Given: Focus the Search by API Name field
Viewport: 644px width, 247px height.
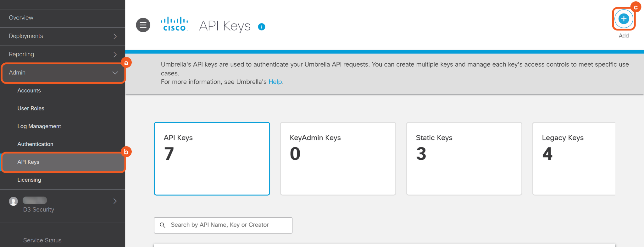Looking at the screenshot, I should 226,225.
